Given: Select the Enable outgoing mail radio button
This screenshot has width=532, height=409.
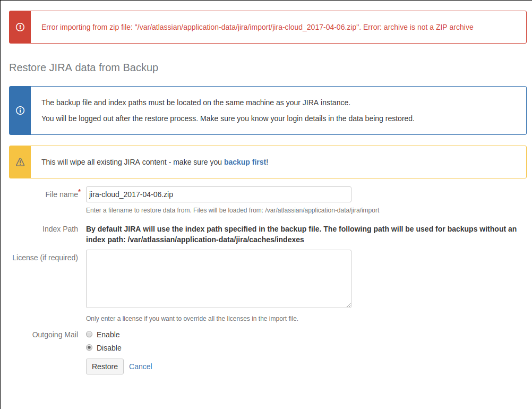Looking at the screenshot, I should [89, 334].
